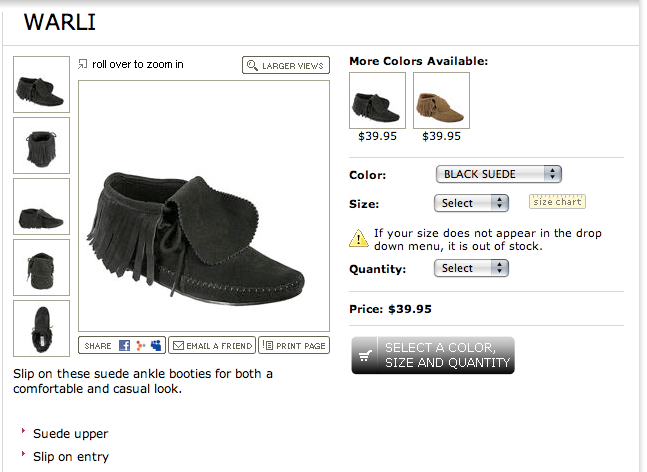647x472 pixels.
Task: Click the shopping cart icon
Action: [x=367, y=356]
